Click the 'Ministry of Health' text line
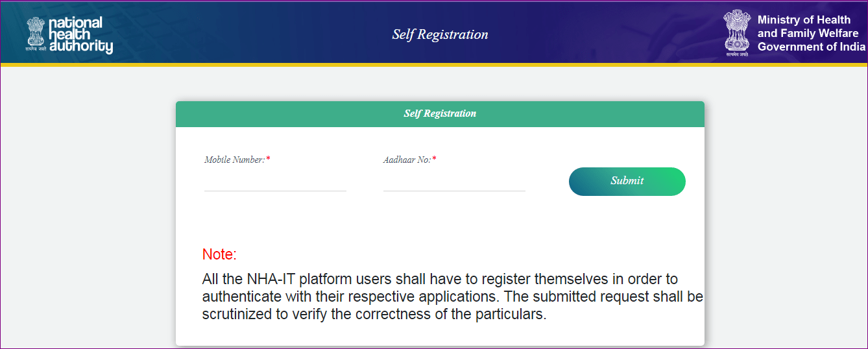The height and width of the screenshot is (349, 868). tap(804, 20)
